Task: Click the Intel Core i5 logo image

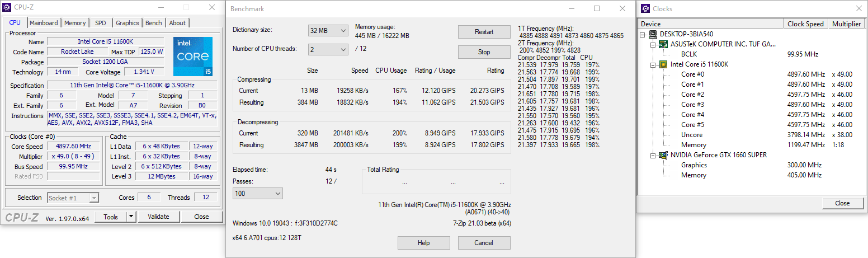Action: [x=193, y=57]
